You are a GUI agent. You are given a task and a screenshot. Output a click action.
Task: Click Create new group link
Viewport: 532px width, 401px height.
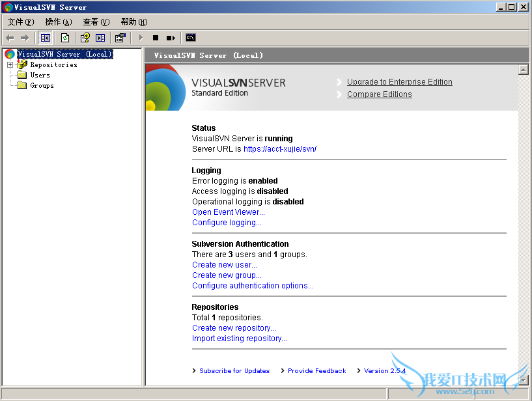point(227,275)
